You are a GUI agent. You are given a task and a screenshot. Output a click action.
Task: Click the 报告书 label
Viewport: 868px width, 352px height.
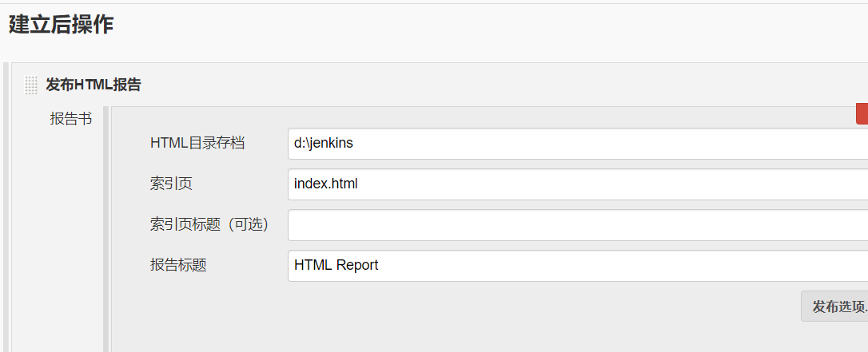[71, 119]
